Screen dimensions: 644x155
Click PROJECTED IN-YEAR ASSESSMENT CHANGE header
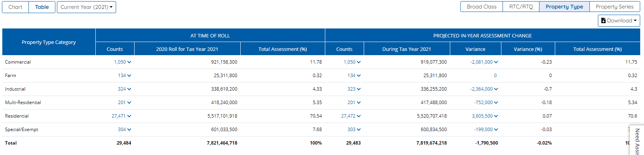(483, 35)
